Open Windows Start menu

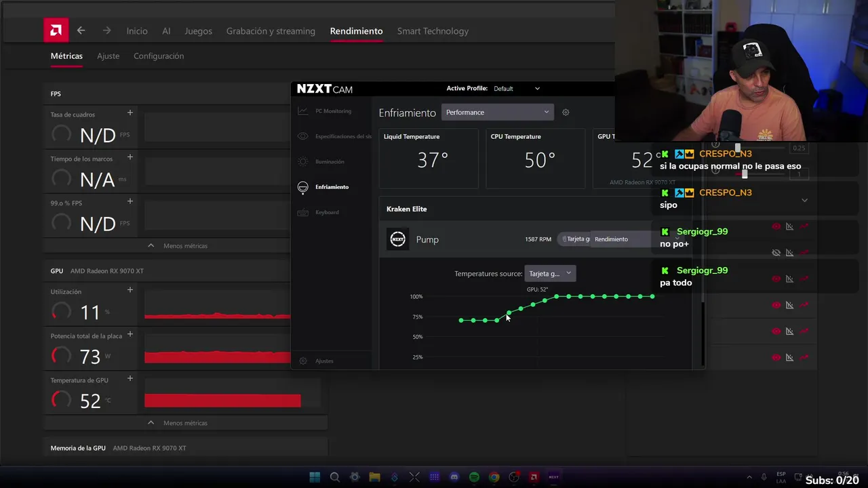[x=315, y=477]
